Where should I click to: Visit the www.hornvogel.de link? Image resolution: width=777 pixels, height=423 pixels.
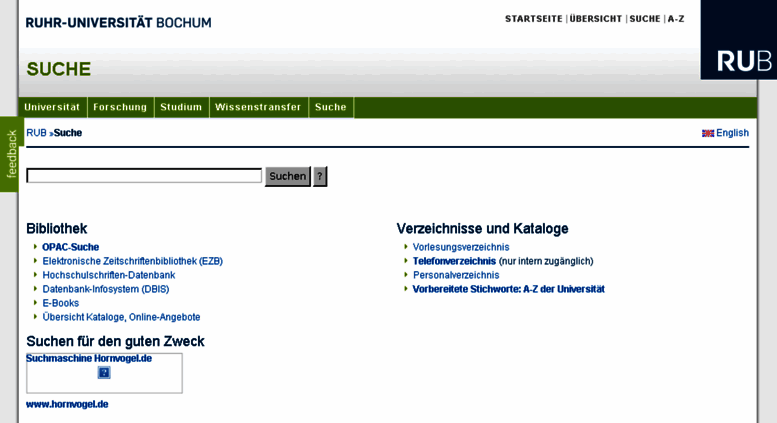point(67,404)
